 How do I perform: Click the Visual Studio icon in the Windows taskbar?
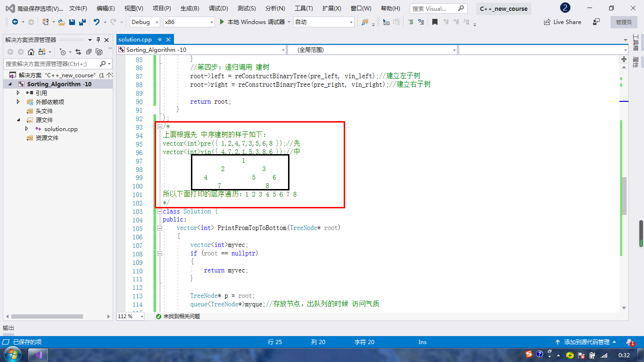(x=39, y=354)
